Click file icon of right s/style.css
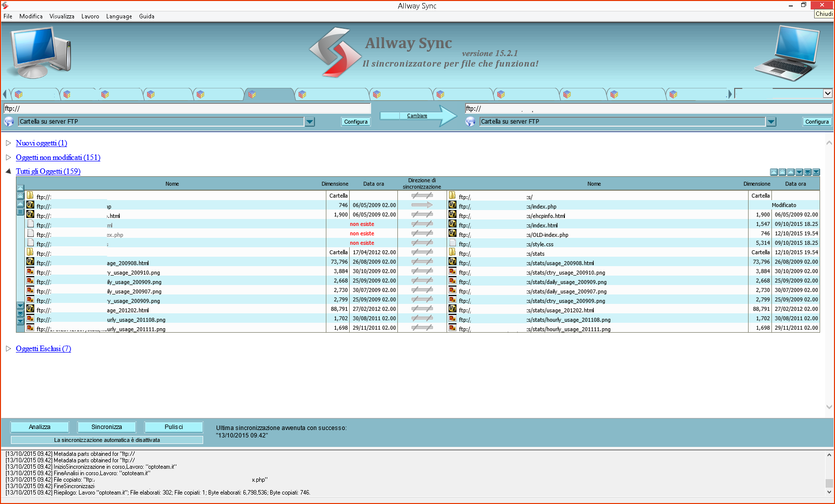The width and height of the screenshot is (835, 504). coord(453,243)
